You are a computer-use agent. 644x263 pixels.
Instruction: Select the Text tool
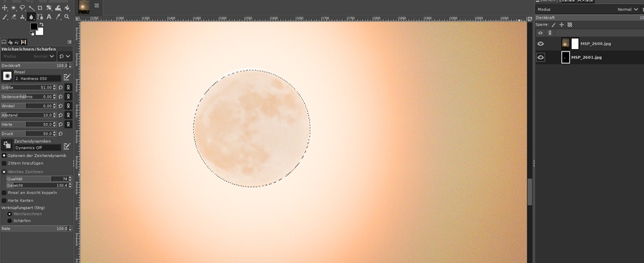coord(49,17)
